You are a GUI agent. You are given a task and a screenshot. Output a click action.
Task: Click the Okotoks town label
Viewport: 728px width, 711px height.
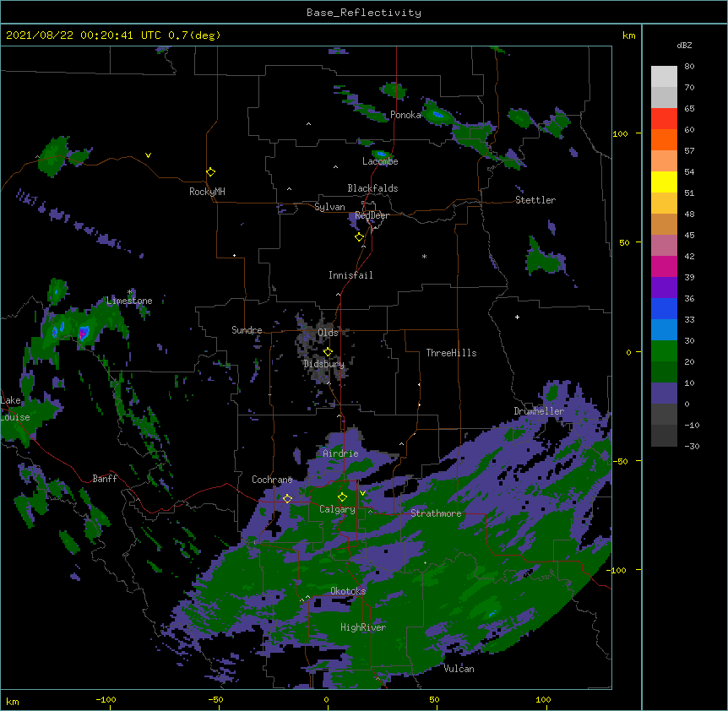pyautogui.click(x=348, y=591)
